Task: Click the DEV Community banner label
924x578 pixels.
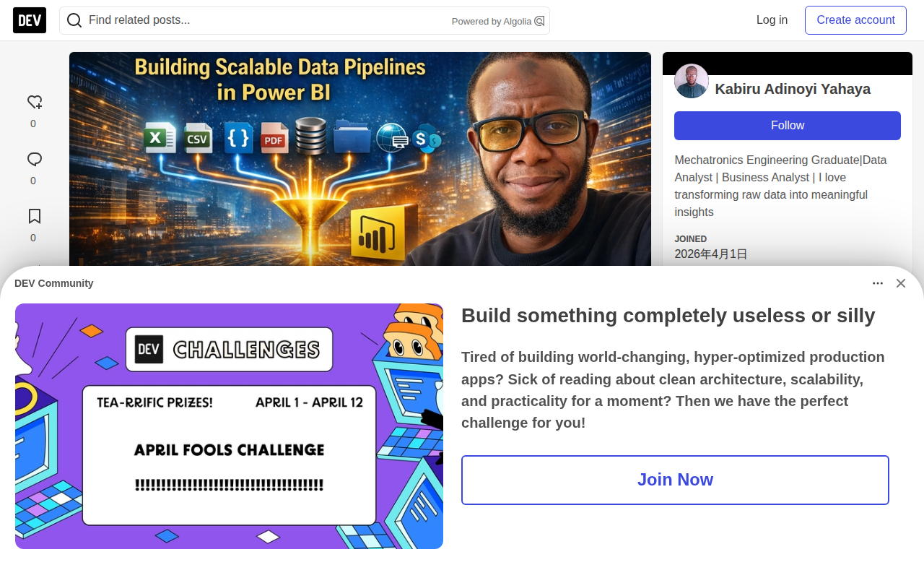Action: click(x=54, y=283)
